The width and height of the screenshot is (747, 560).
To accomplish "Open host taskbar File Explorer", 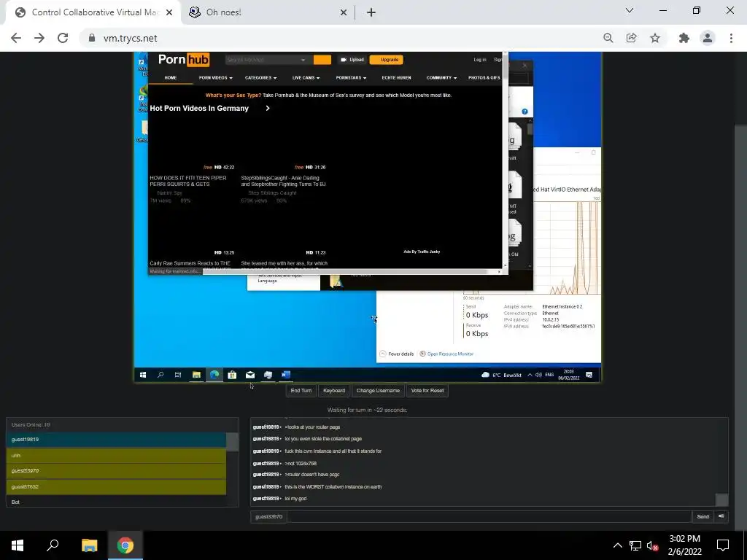I will point(89,545).
